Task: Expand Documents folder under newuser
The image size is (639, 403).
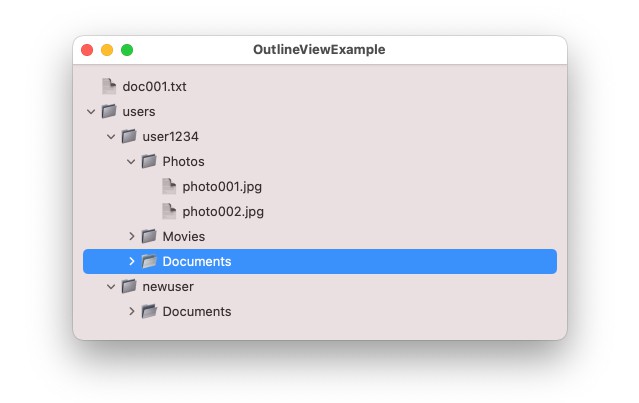Action: tap(131, 311)
